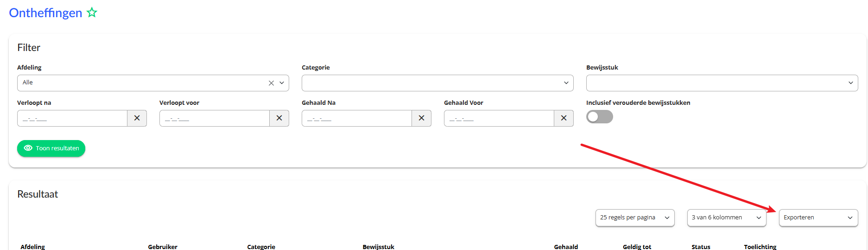This screenshot has height=250, width=868.
Task: Clear the Verloopt voor date
Action: click(x=279, y=118)
